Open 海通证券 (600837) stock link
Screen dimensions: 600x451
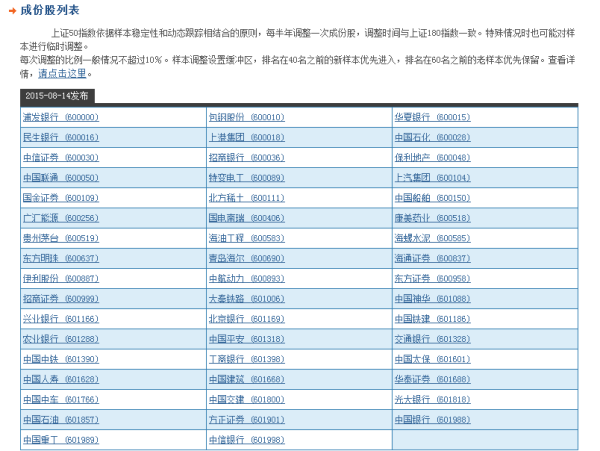tap(432, 259)
